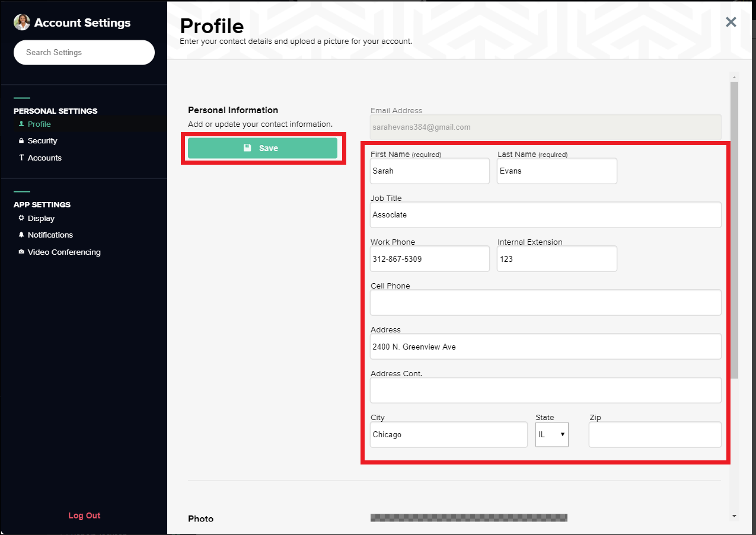The image size is (756, 535).
Task: Click the Accounts icon in sidebar
Action: (x=21, y=158)
